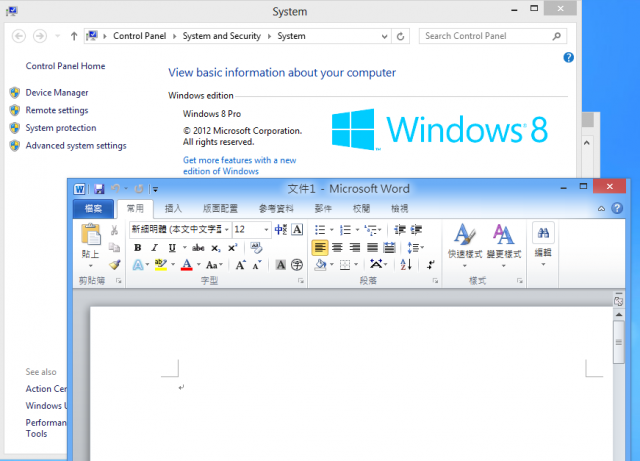
Task: Open the Quick Styles gallery dropdown
Action: [x=464, y=245]
